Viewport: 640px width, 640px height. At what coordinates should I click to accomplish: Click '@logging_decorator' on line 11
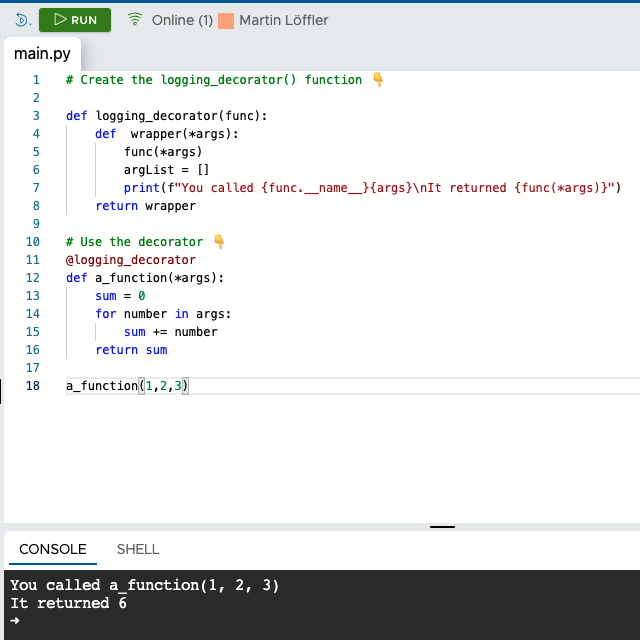coord(131,260)
